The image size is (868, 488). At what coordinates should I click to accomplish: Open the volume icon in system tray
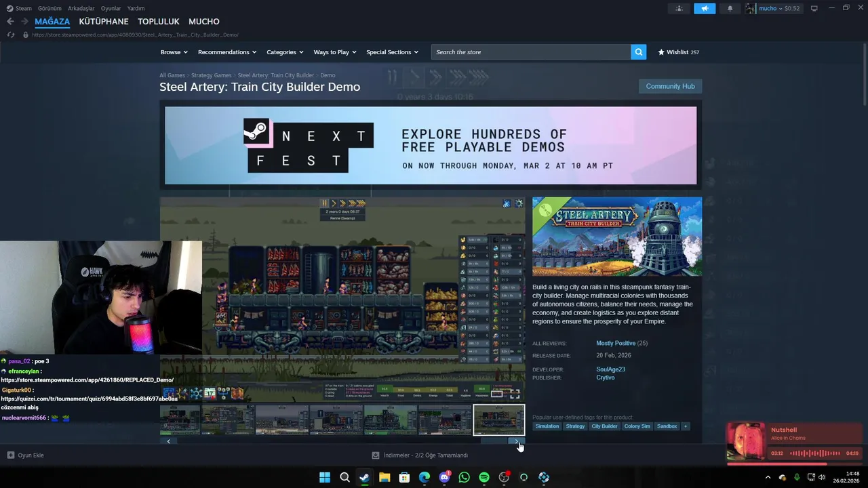coord(821,477)
